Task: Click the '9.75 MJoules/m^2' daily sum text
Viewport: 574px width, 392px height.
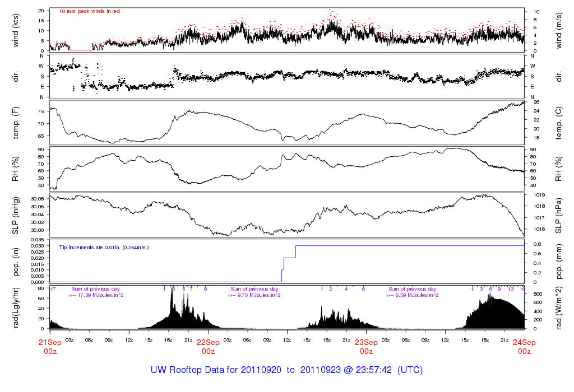Action: pos(259,295)
